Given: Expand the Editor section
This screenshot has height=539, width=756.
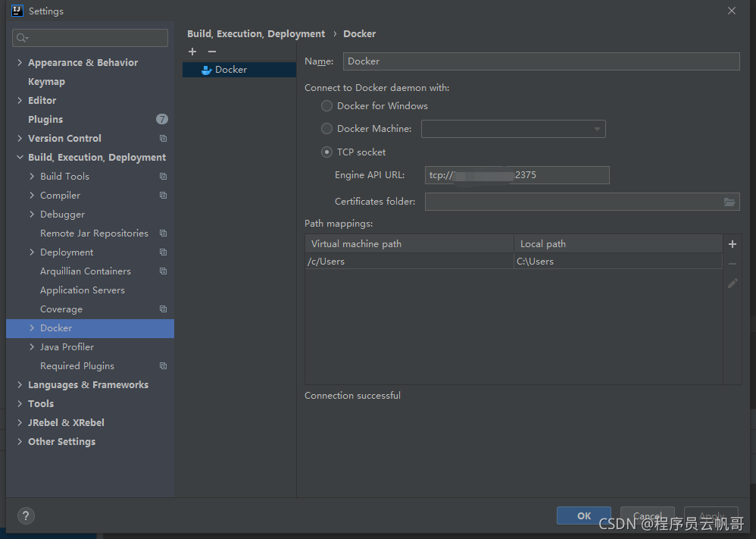Looking at the screenshot, I should [x=20, y=100].
